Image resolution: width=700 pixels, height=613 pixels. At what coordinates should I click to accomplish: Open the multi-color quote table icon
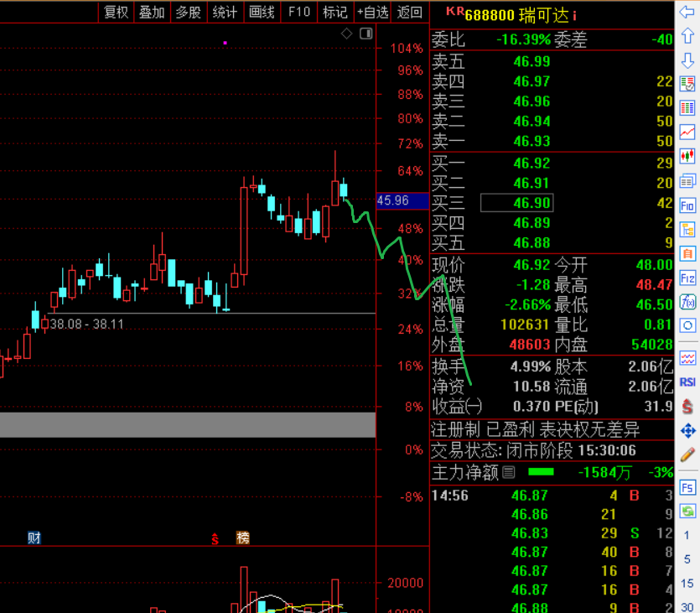pos(687,108)
